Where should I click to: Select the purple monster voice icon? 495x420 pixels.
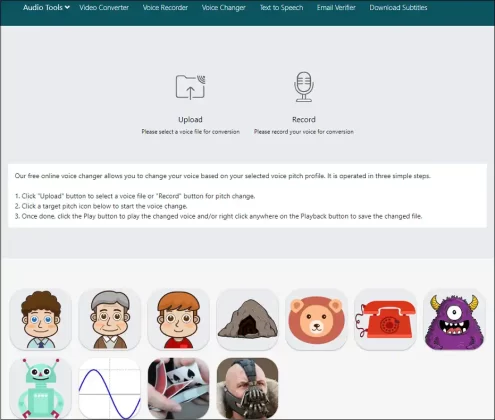click(x=454, y=319)
